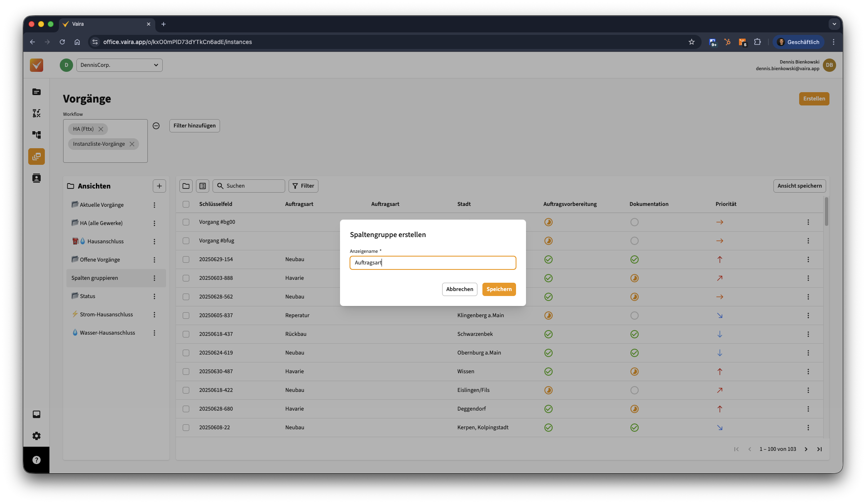Click the Anzeigename input field
Image resolution: width=866 pixels, height=504 pixels.
[x=433, y=263]
